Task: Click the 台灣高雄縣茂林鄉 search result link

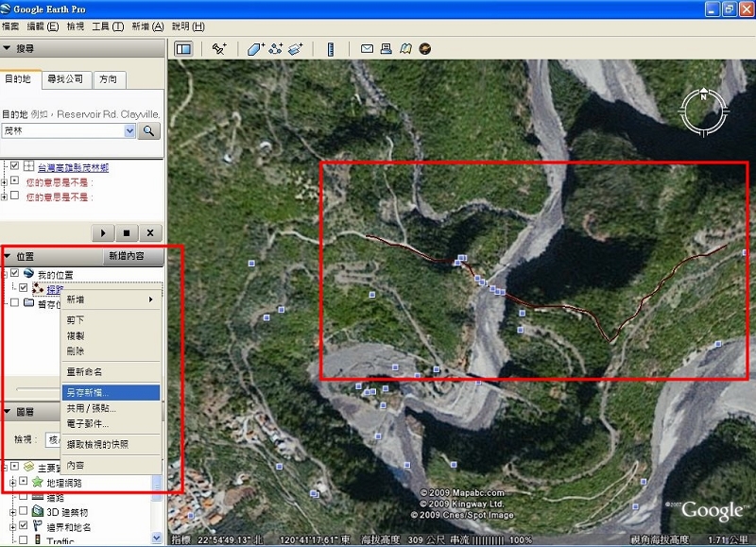Action: 73,167
